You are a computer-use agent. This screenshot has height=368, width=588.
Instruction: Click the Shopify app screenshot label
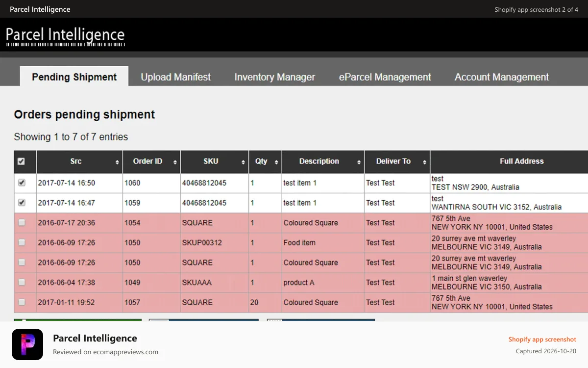pos(542,339)
